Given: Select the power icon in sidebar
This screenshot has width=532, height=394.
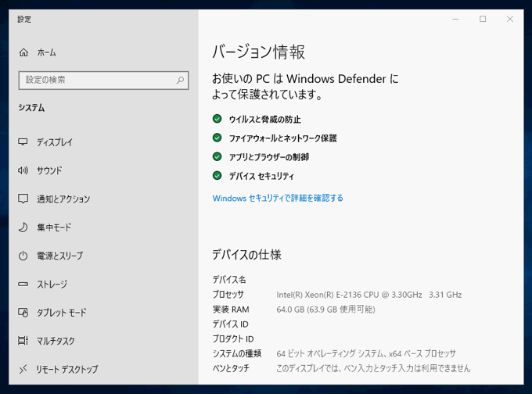Looking at the screenshot, I should [x=23, y=256].
